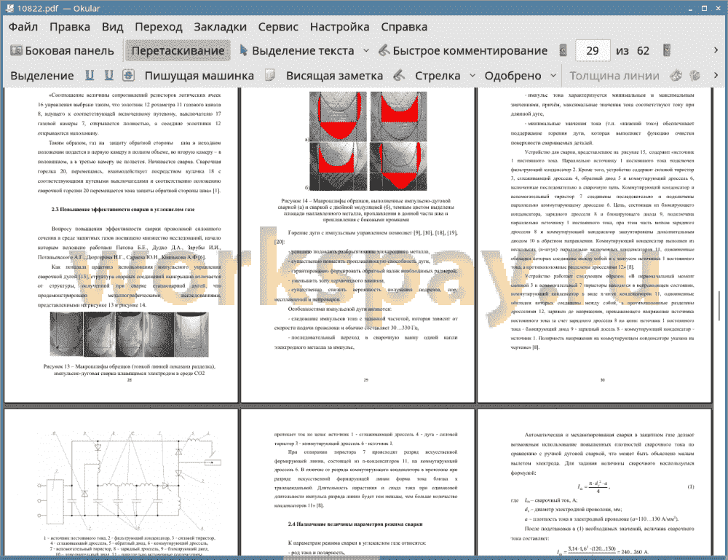
Task: Click the last annotation toolbar icon
Action: point(695,75)
